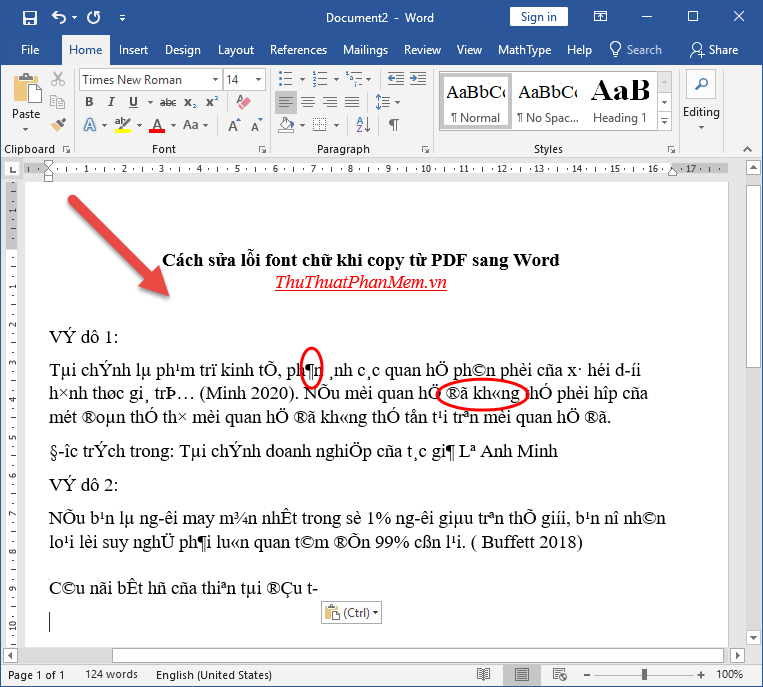Click the Paste clipboard icon

(26, 89)
